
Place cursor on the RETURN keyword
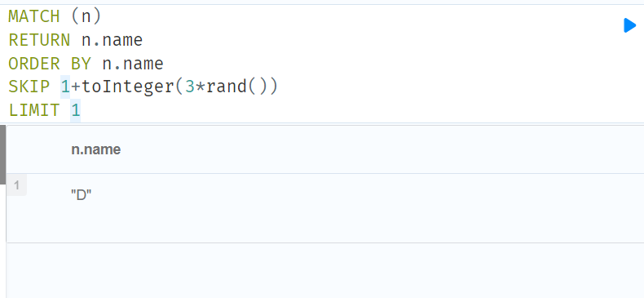pyautogui.click(x=39, y=40)
